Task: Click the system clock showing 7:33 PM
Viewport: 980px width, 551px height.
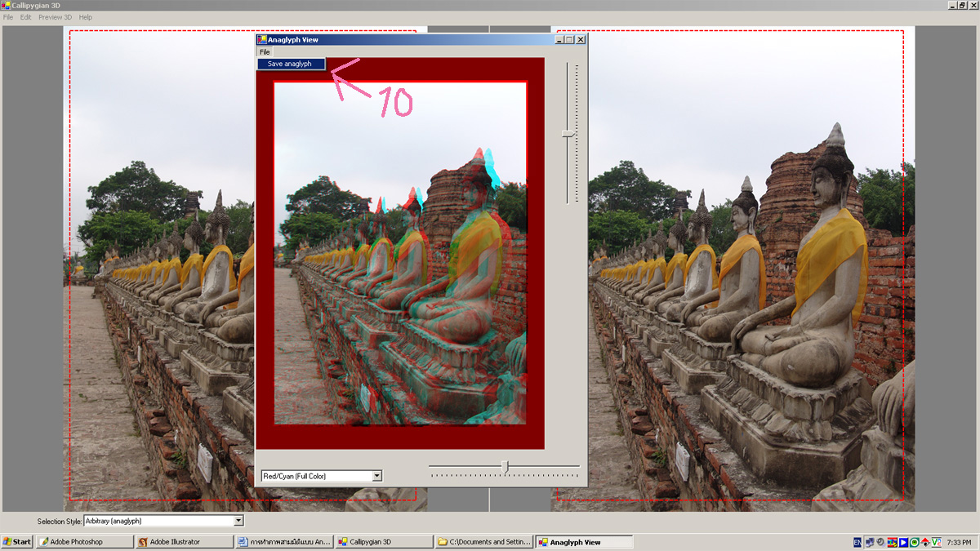Action: click(x=959, y=542)
